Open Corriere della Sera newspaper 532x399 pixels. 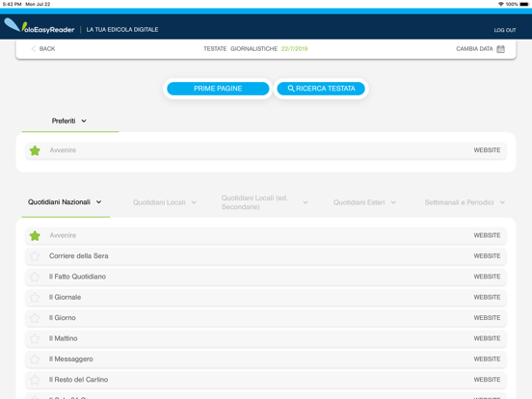coord(79,256)
